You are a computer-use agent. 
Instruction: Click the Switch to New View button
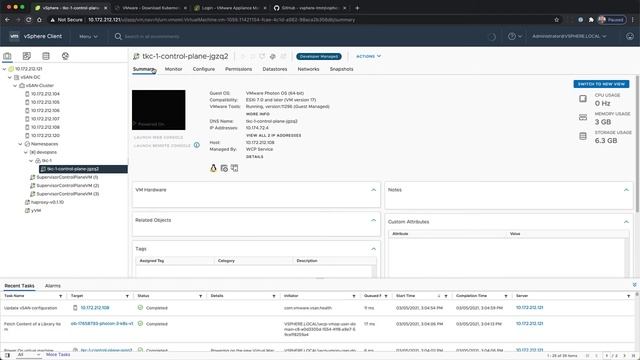point(601,84)
